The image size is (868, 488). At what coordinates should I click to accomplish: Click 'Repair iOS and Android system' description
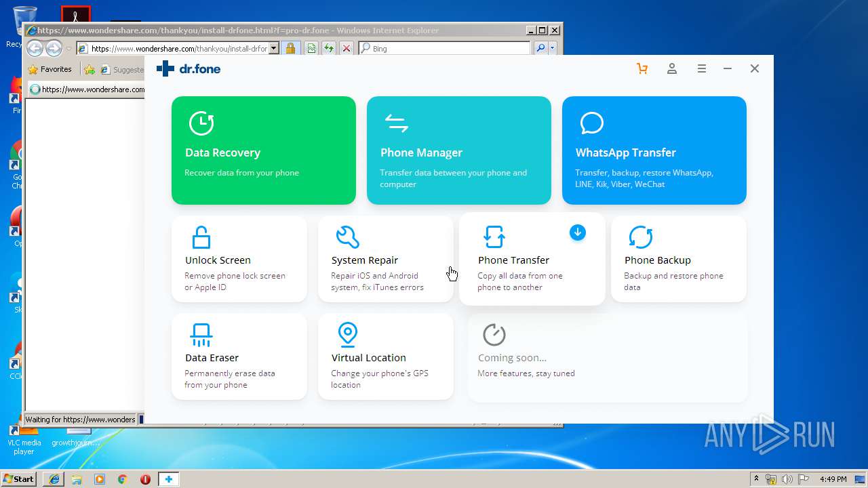(377, 281)
